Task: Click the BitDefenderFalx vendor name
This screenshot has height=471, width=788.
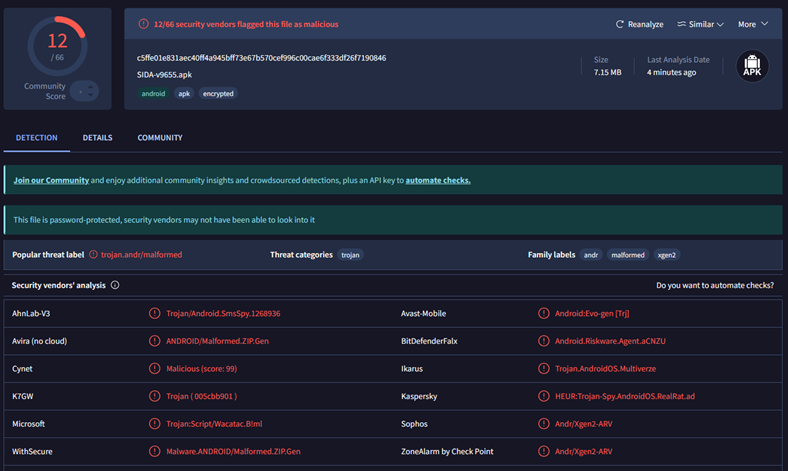Action: pos(429,341)
